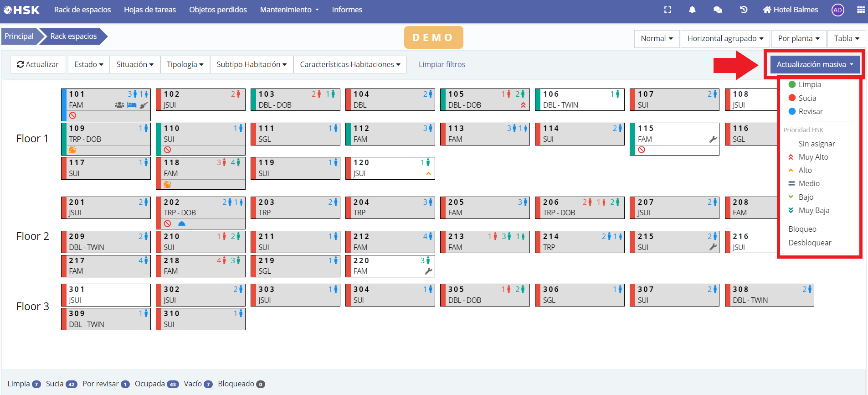Click the history clock icon
The height and width of the screenshot is (395, 868).
[x=744, y=10]
